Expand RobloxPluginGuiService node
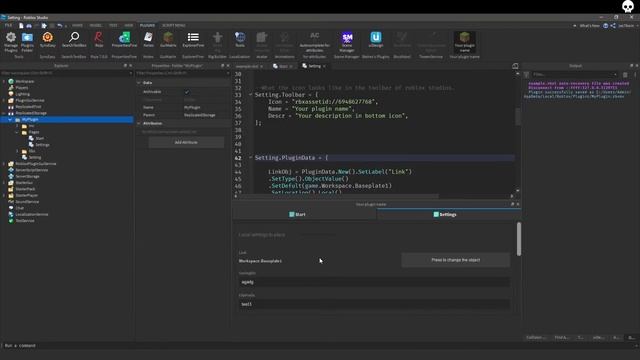 tap(4, 164)
